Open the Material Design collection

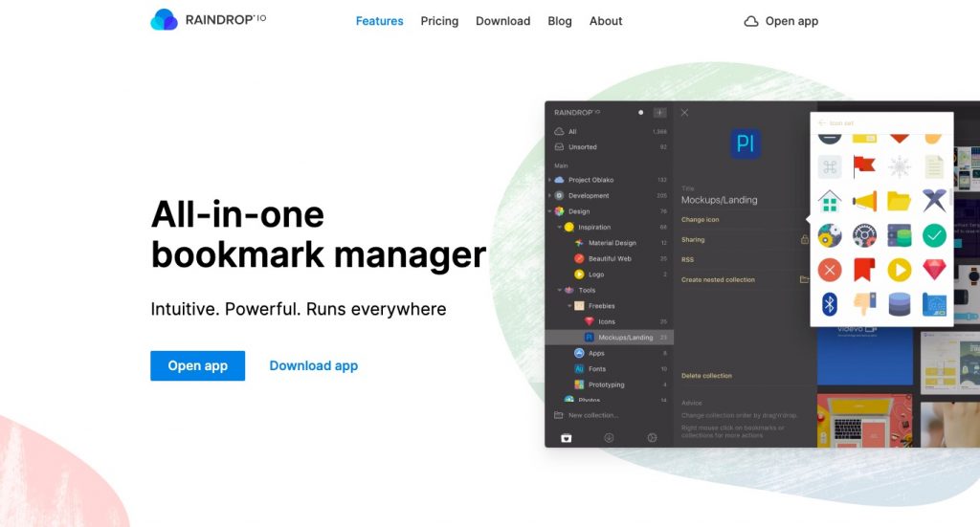(x=612, y=243)
